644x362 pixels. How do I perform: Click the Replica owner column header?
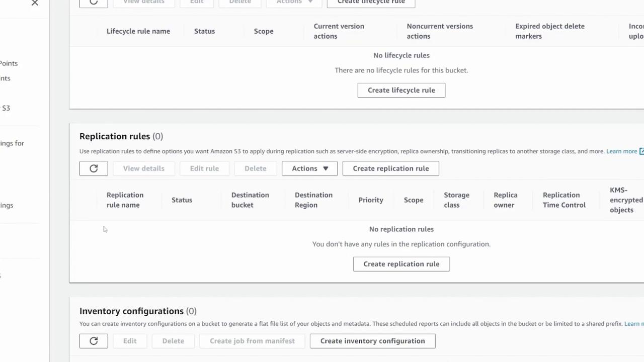point(505,200)
